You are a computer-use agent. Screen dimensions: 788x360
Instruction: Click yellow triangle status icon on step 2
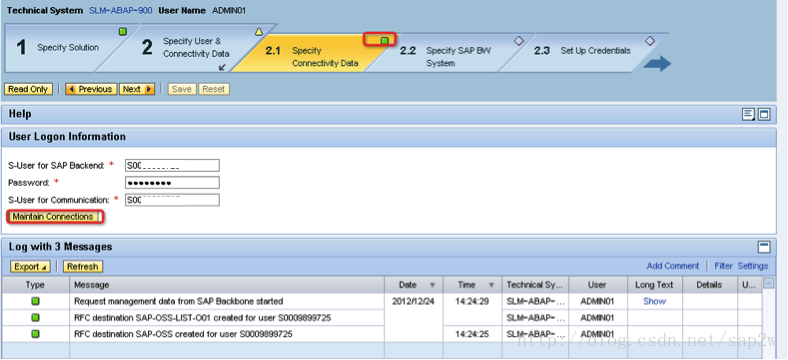(x=259, y=32)
